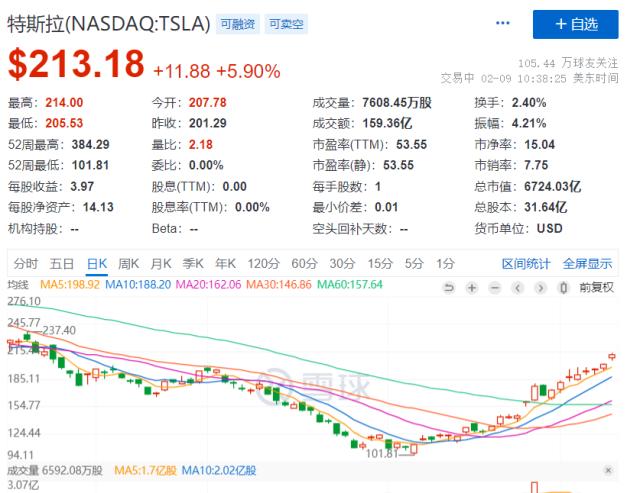Click the +5.90% change percentage
640x493 pixels.
coord(248,71)
